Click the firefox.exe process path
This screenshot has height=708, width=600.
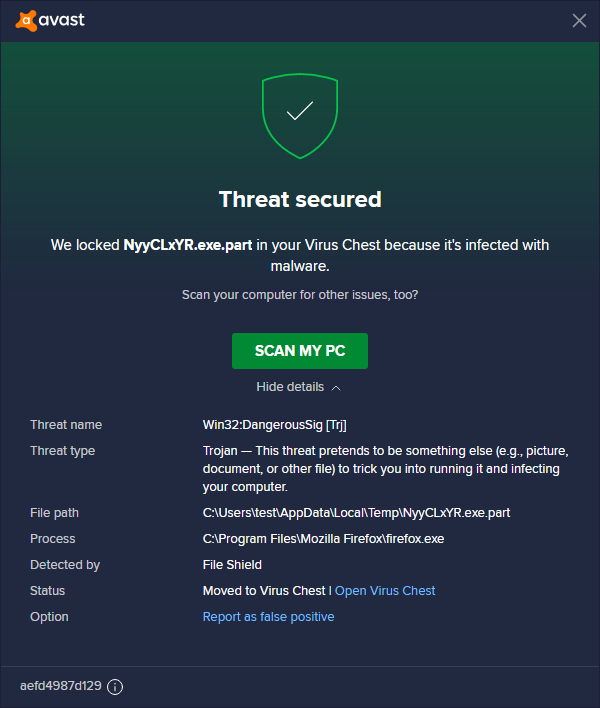pyautogui.click(x=323, y=539)
